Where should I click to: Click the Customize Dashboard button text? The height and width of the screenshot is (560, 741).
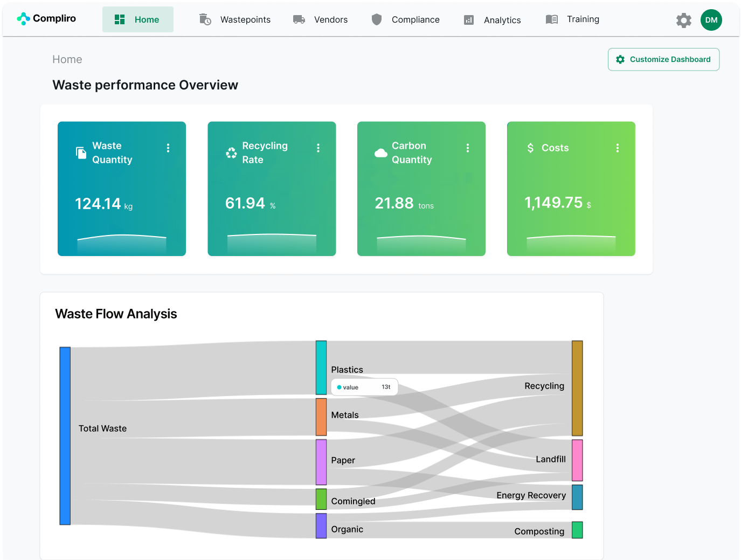[x=670, y=59]
